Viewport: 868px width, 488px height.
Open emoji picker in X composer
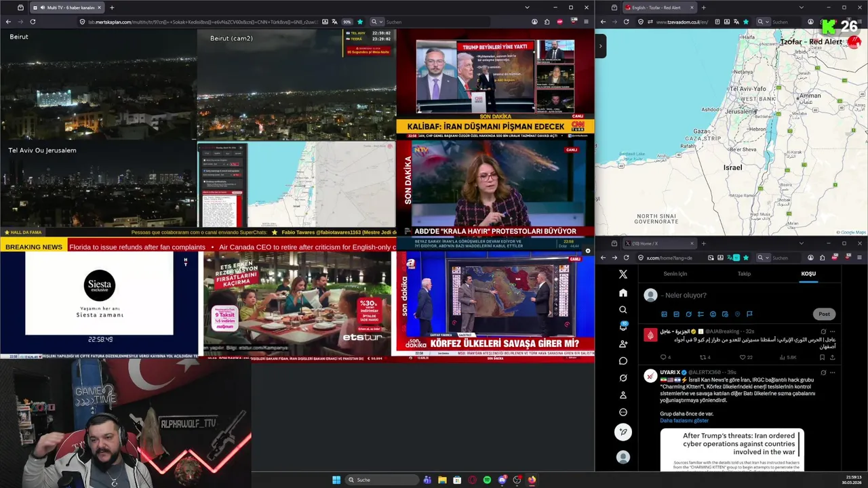pyautogui.click(x=713, y=314)
